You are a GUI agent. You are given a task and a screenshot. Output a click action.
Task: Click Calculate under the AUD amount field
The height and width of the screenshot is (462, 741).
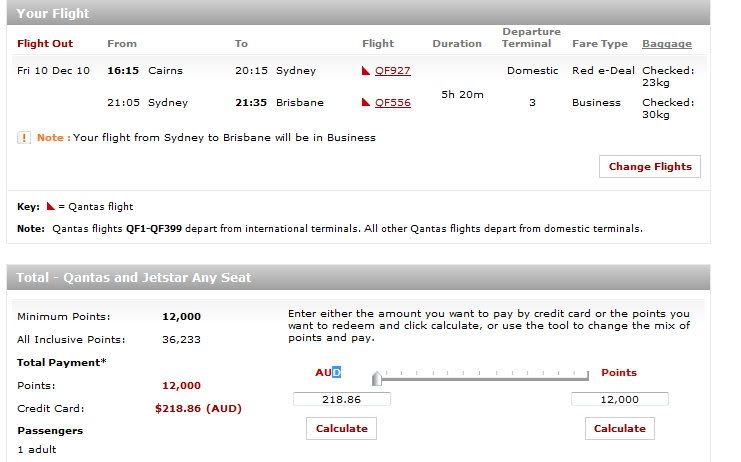(341, 428)
